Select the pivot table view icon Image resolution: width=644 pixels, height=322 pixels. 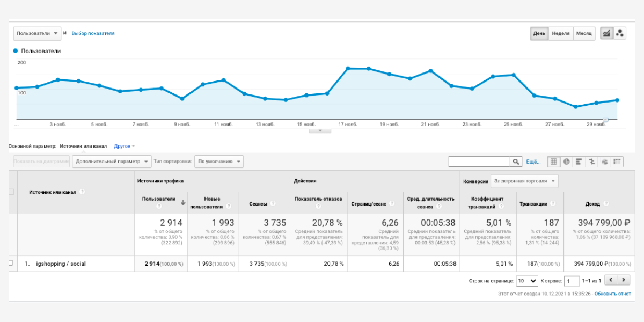coord(617,162)
